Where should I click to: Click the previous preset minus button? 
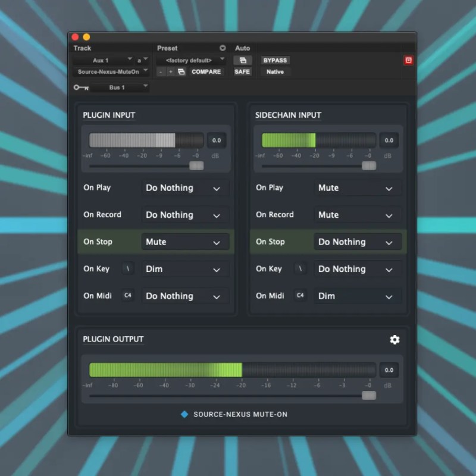point(161,71)
